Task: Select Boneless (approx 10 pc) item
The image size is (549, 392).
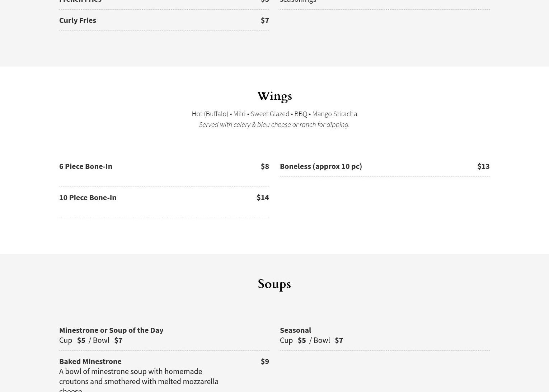Action: point(321,166)
